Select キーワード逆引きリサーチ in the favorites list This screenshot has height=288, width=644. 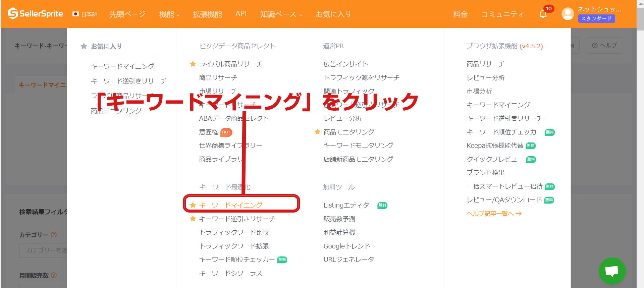[129, 81]
